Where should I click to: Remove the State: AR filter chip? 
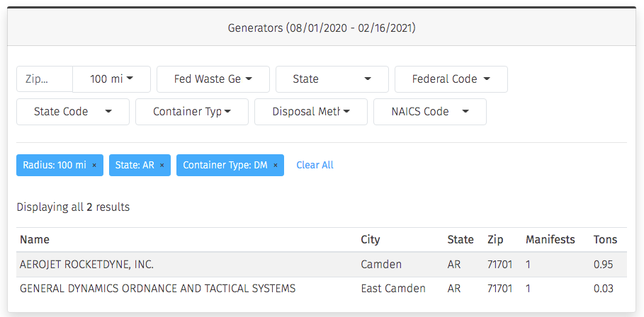(x=162, y=166)
